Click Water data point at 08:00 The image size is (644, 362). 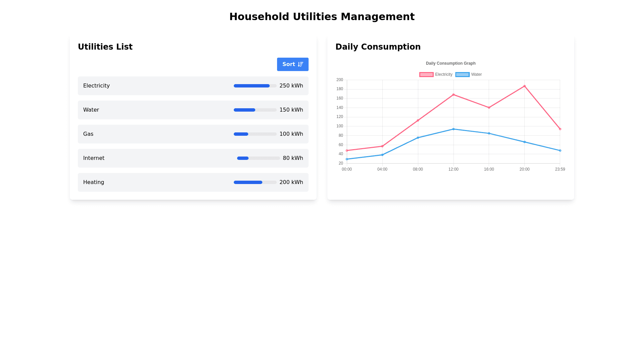tap(418, 138)
